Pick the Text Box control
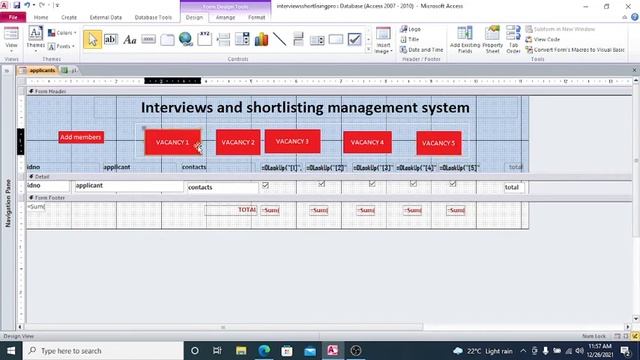The image size is (640, 360). point(110,39)
